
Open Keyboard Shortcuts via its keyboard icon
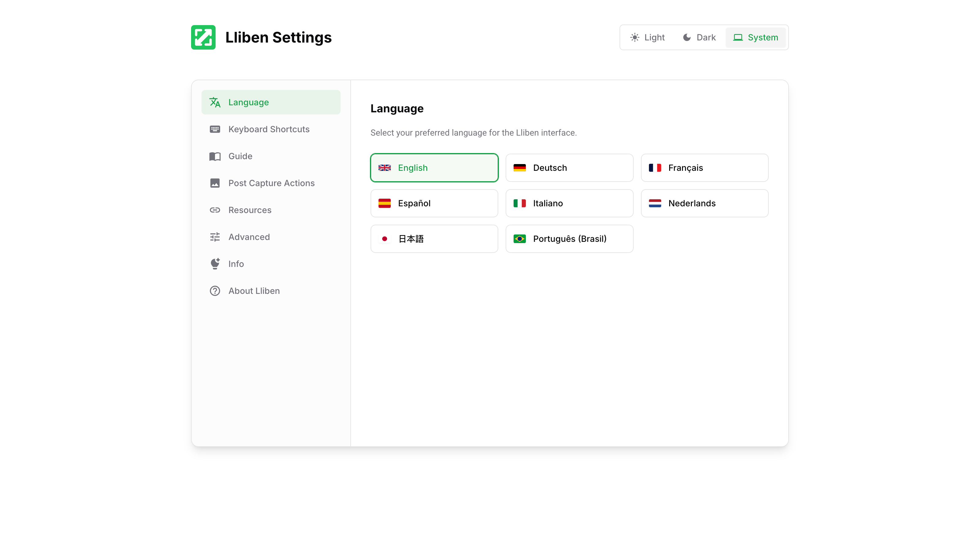[x=215, y=129]
